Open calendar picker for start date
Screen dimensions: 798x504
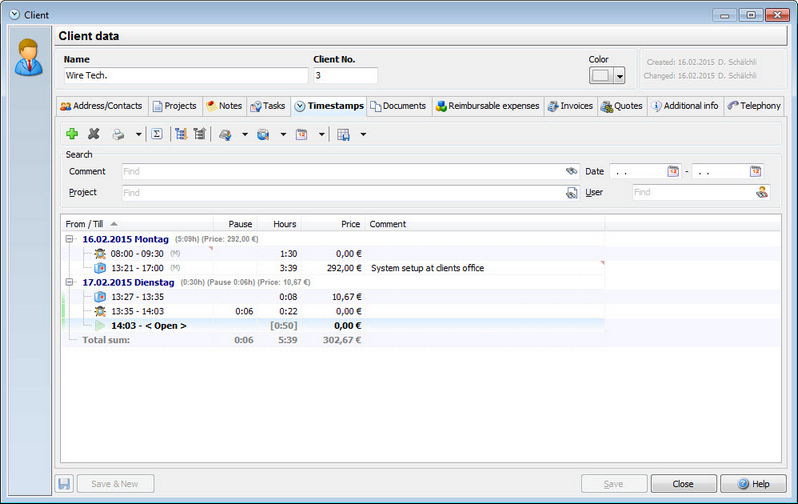coord(673,171)
